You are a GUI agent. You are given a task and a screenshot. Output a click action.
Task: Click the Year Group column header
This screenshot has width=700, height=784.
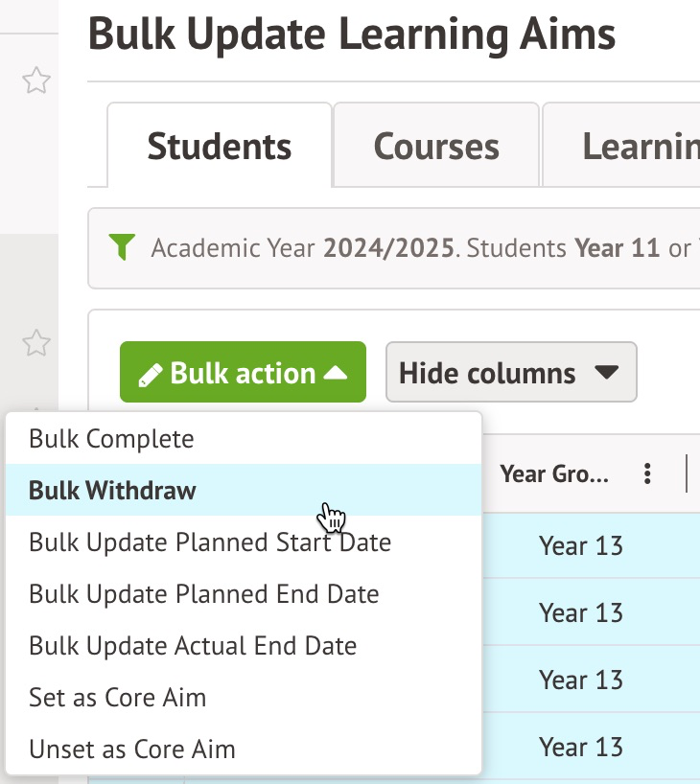(553, 473)
